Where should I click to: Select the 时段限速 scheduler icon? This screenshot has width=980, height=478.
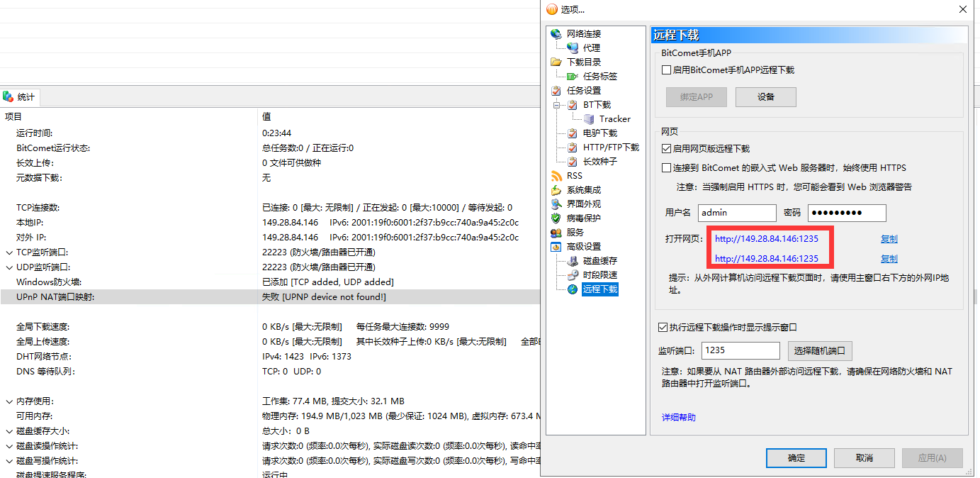point(573,275)
